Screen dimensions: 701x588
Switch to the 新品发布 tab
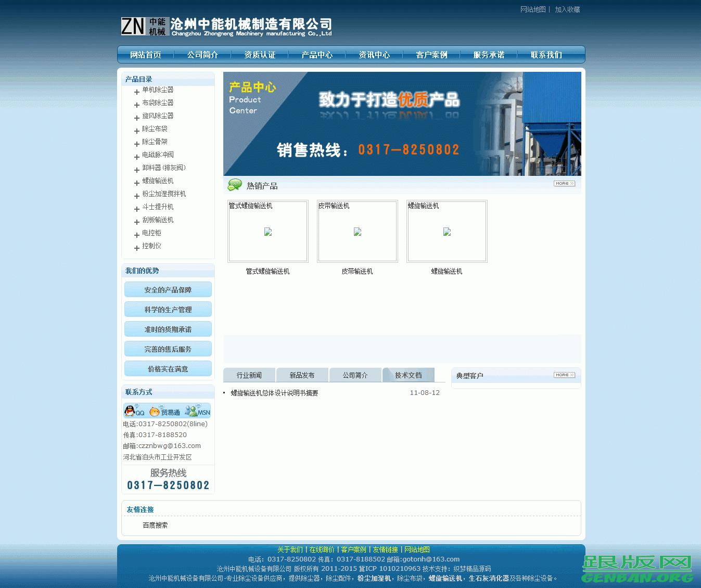click(302, 375)
